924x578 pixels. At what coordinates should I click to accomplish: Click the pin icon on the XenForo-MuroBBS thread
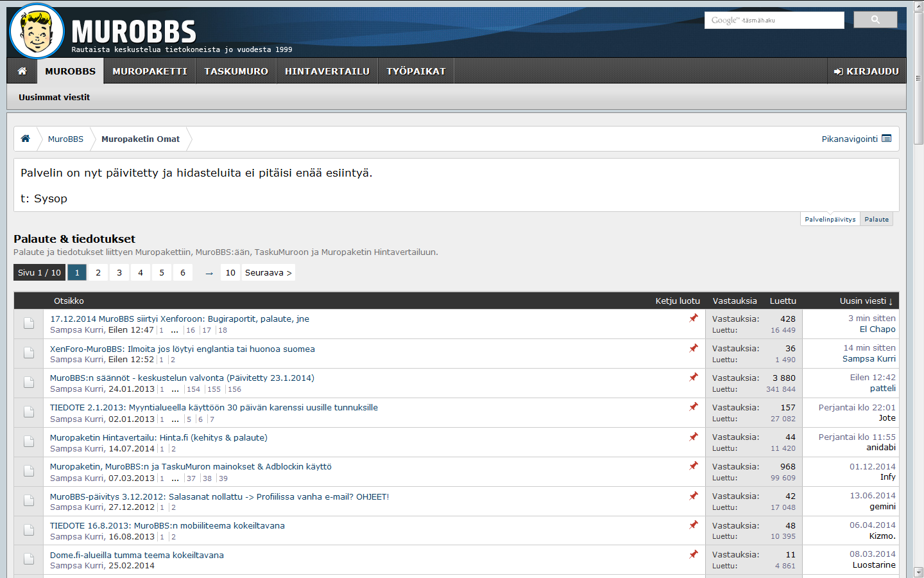pyautogui.click(x=694, y=348)
